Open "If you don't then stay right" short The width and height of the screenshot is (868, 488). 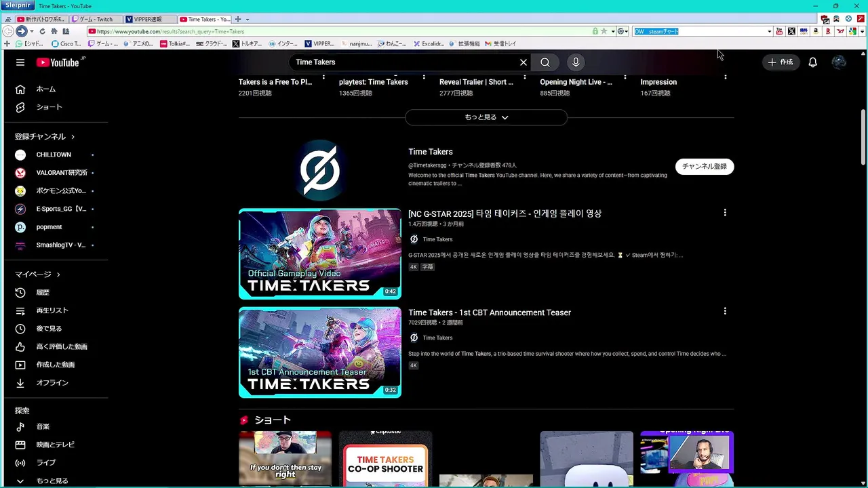(285, 459)
